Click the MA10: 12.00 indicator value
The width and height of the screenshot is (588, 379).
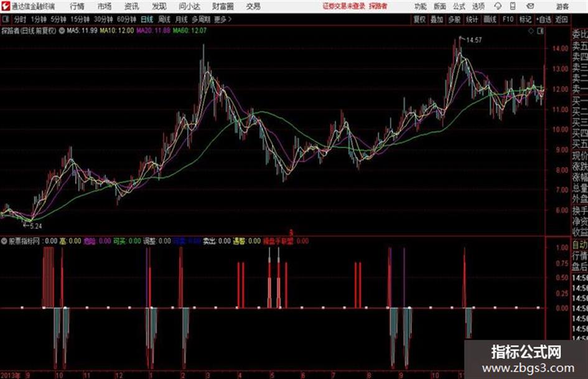click(116, 30)
